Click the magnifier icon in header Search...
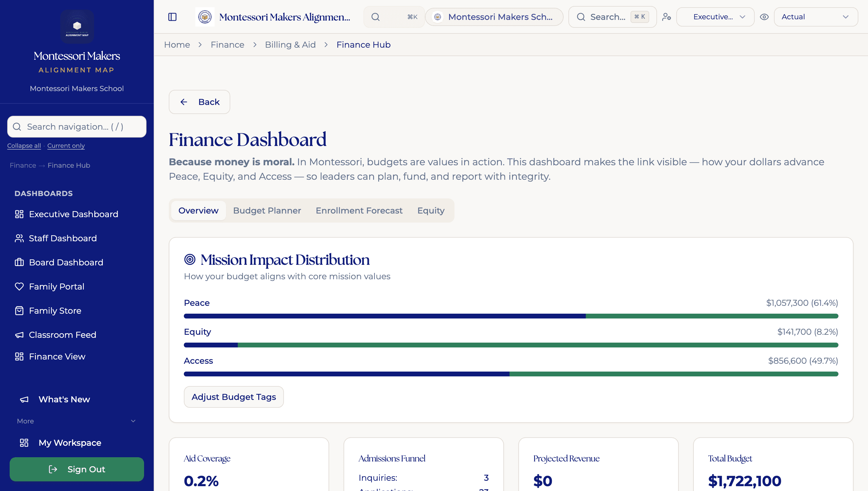This screenshot has width=868, height=491. coord(581,17)
